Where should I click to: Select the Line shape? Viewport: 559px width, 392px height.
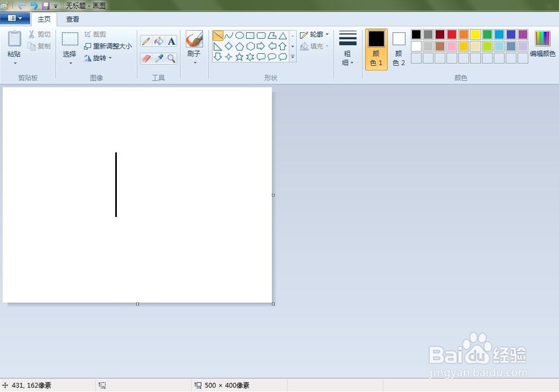click(x=218, y=35)
